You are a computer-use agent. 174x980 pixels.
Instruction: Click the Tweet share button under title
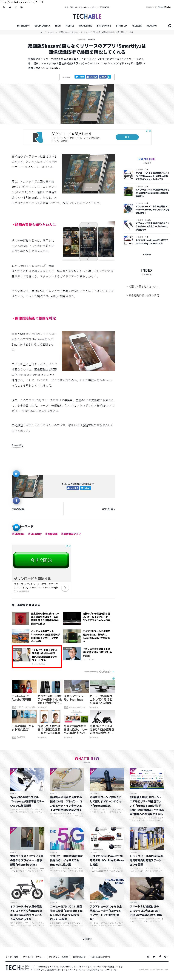(x=80, y=77)
